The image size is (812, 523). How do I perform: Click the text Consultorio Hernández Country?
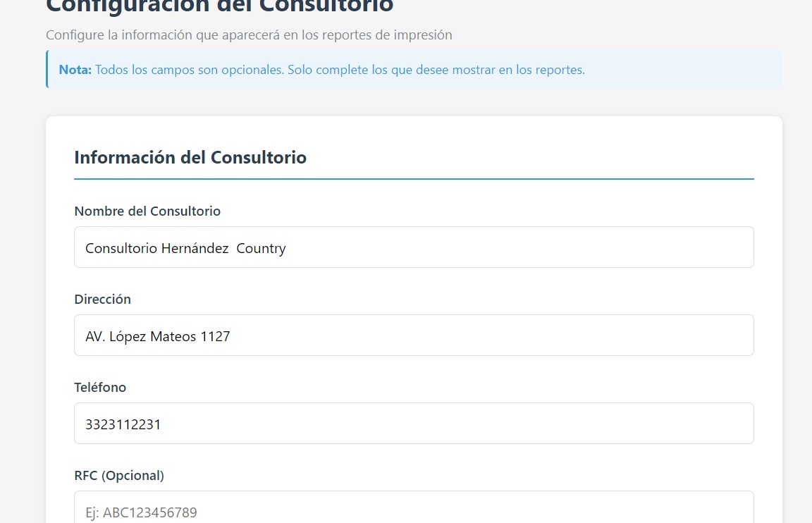(185, 248)
